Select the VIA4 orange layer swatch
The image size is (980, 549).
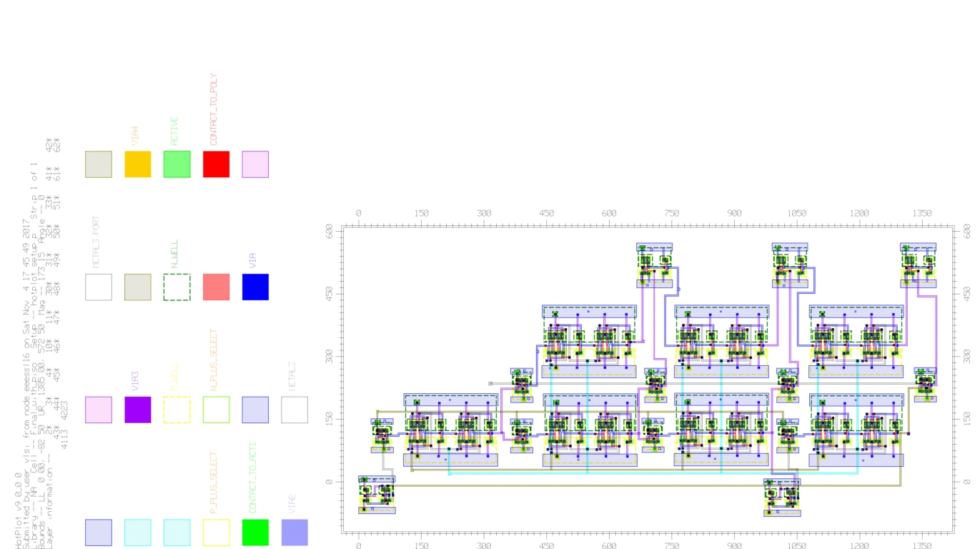(137, 165)
